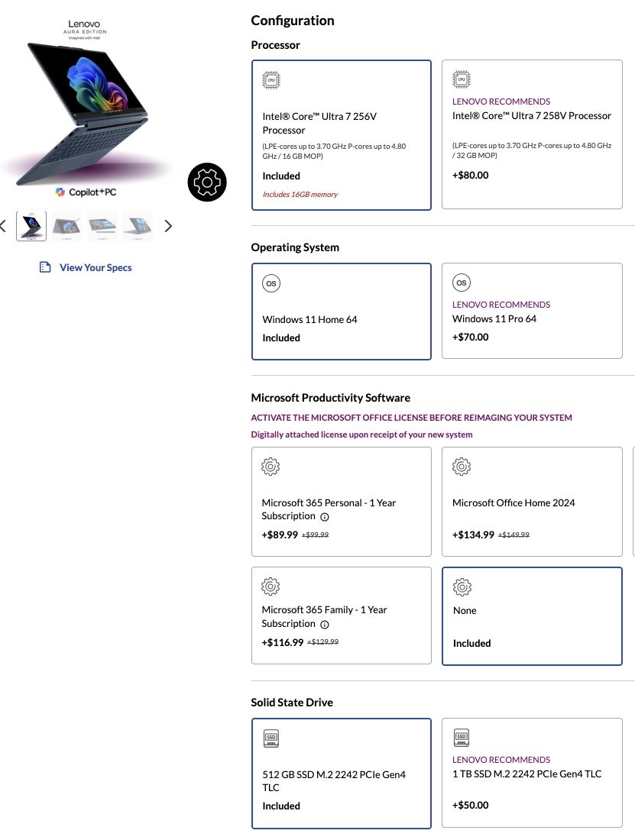View the second laptop thumbnail image
This screenshot has width=635, height=840.
pyautogui.click(x=67, y=226)
